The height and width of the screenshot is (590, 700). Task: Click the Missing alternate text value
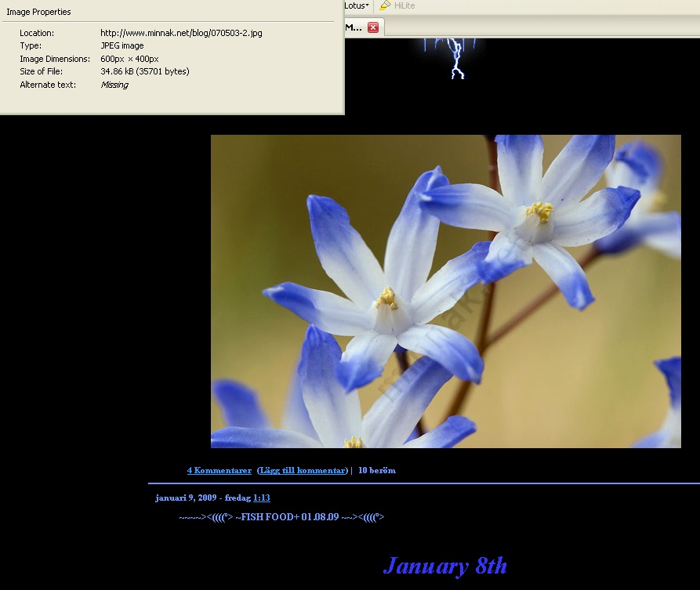[114, 85]
